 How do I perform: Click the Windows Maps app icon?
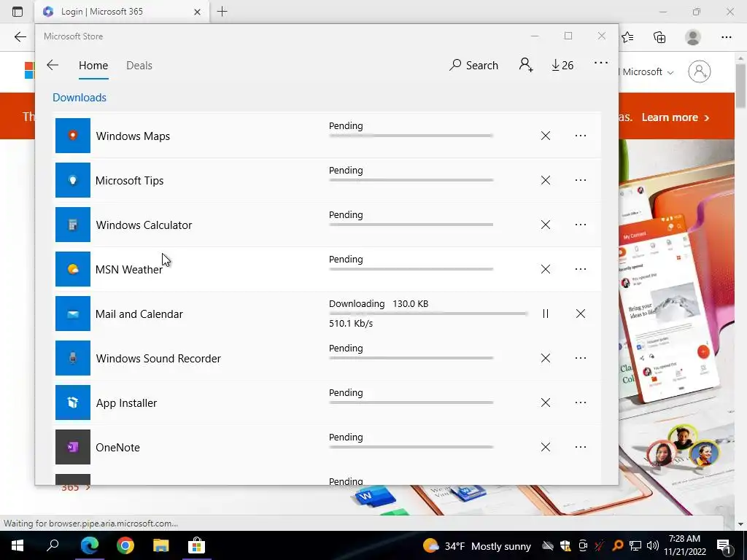click(73, 136)
